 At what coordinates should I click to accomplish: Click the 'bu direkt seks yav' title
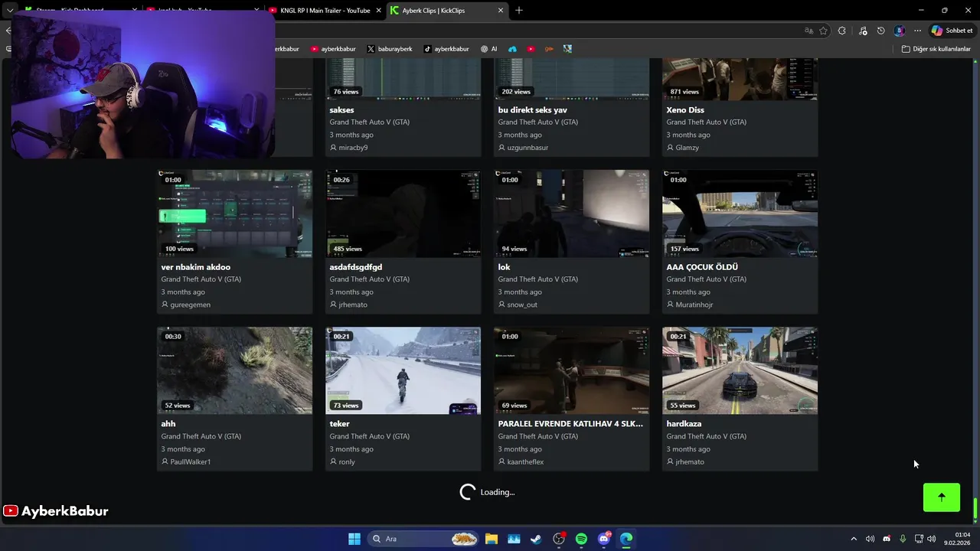[532, 110]
